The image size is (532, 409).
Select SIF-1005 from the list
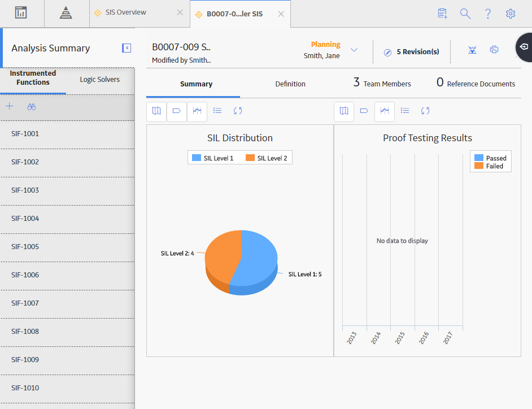[67, 246]
